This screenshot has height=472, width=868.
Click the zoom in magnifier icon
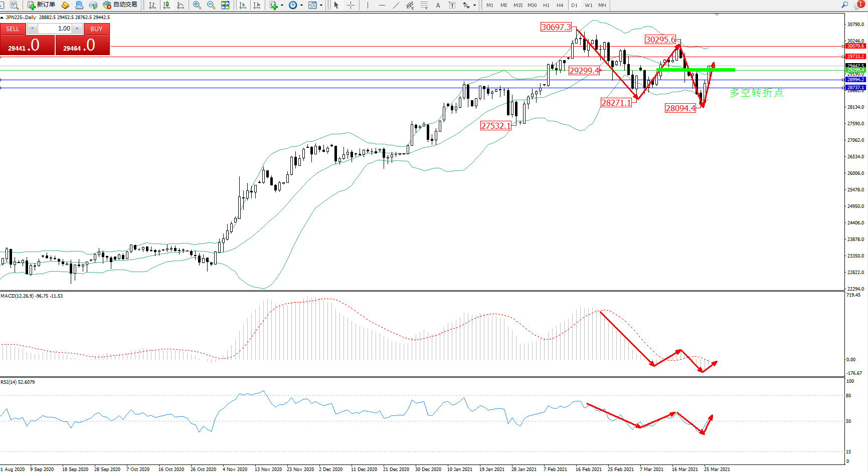pyautogui.click(x=197, y=5)
